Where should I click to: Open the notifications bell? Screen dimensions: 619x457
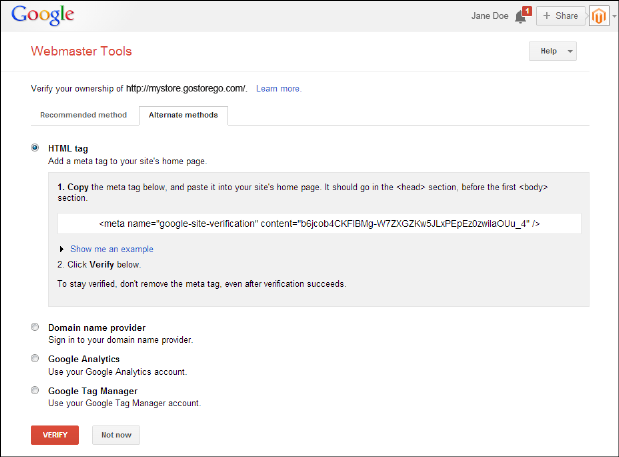pos(520,17)
